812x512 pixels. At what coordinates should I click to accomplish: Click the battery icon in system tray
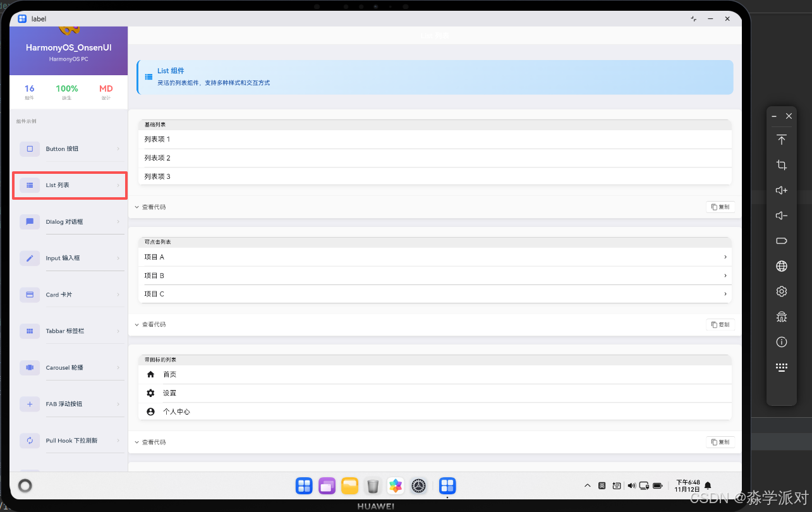tap(658, 485)
